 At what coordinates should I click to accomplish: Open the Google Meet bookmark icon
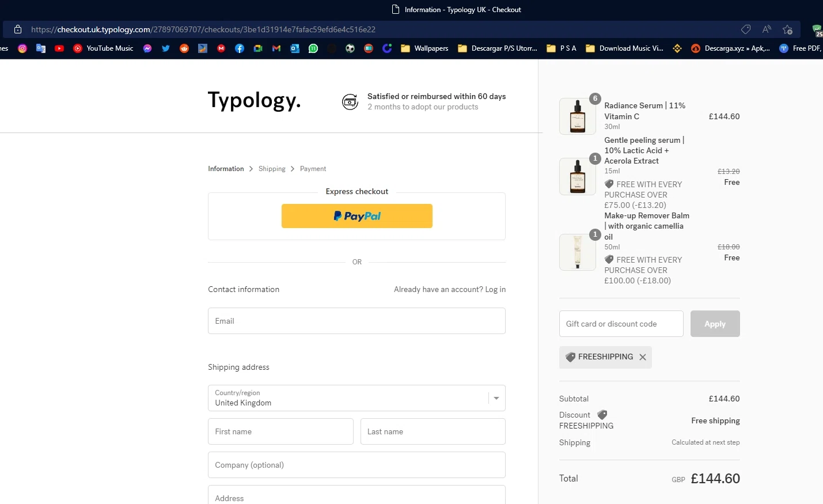pos(258,48)
